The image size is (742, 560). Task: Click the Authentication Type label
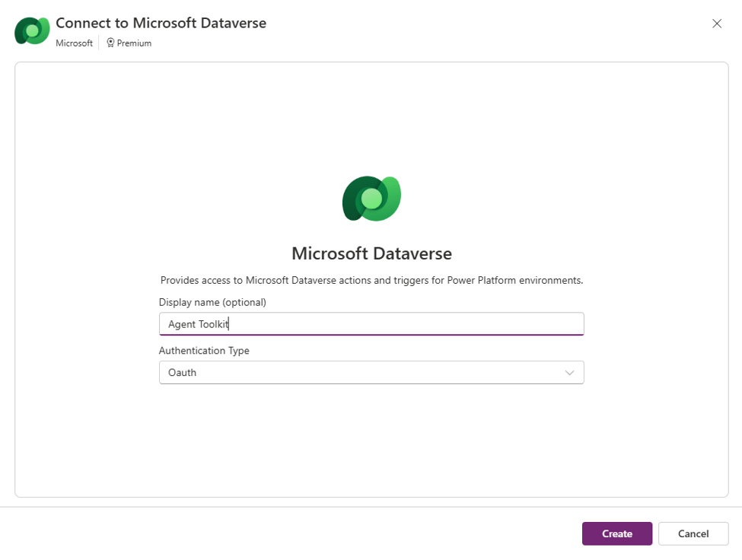204,351
